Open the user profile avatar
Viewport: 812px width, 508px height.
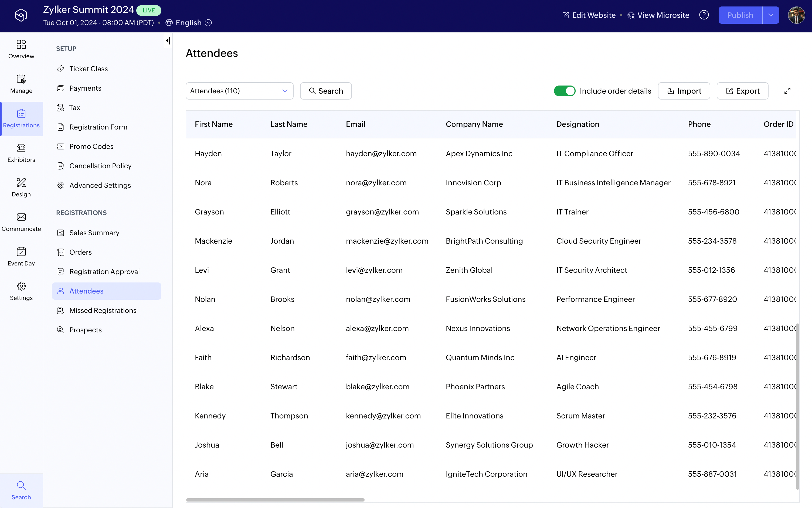[796, 15]
